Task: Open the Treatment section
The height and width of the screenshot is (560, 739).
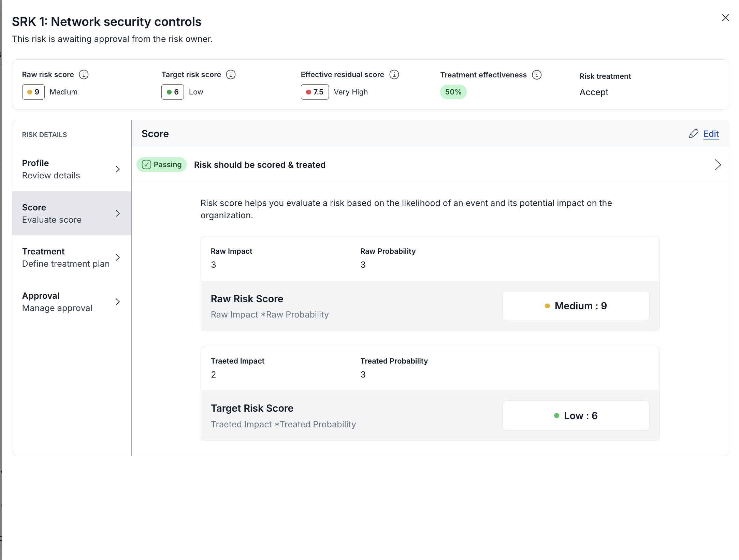Action: tap(66, 257)
